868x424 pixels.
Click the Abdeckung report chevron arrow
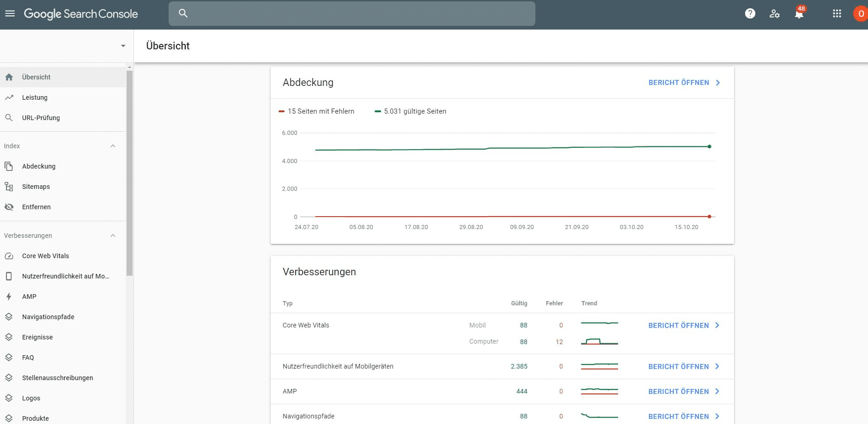pyautogui.click(x=718, y=83)
